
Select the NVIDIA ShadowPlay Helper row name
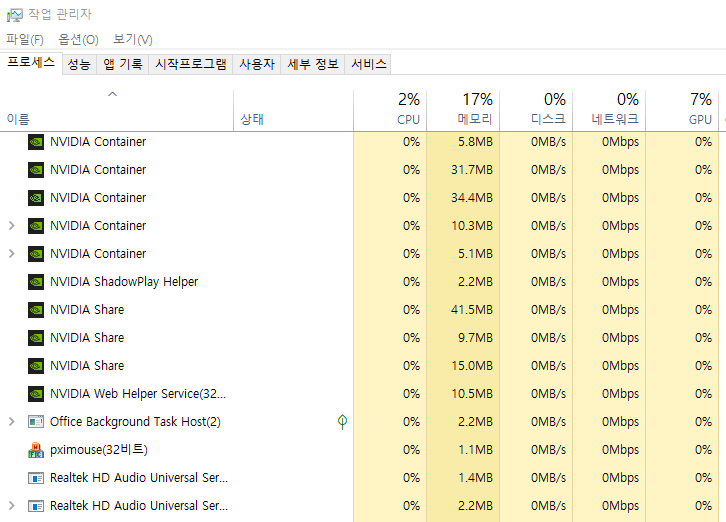click(x=124, y=282)
